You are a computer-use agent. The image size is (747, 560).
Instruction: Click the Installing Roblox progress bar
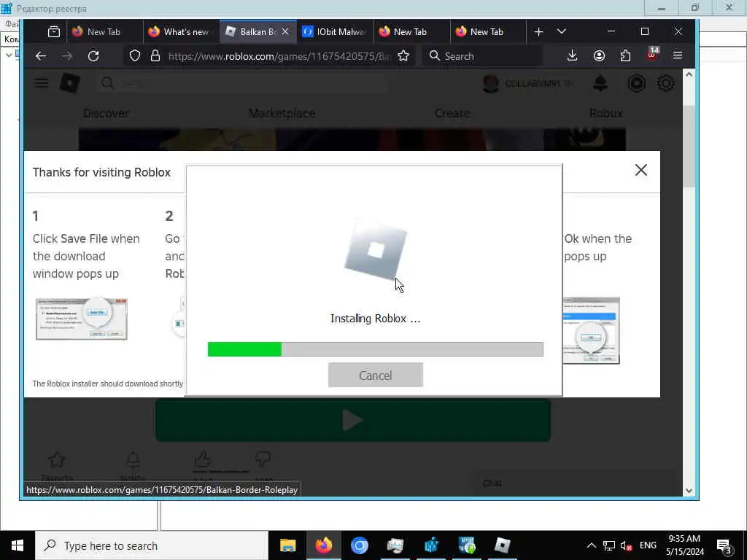pyautogui.click(x=376, y=349)
